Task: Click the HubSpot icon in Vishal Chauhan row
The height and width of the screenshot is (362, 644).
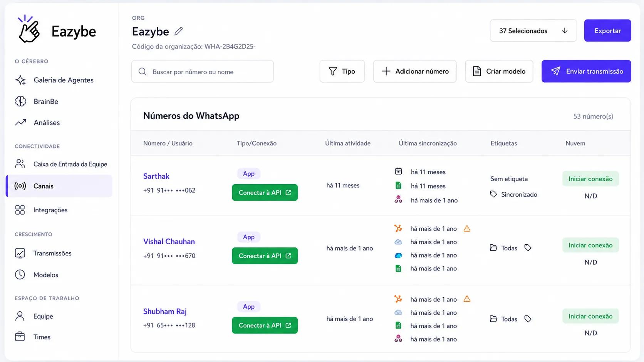Action: [x=398, y=228]
